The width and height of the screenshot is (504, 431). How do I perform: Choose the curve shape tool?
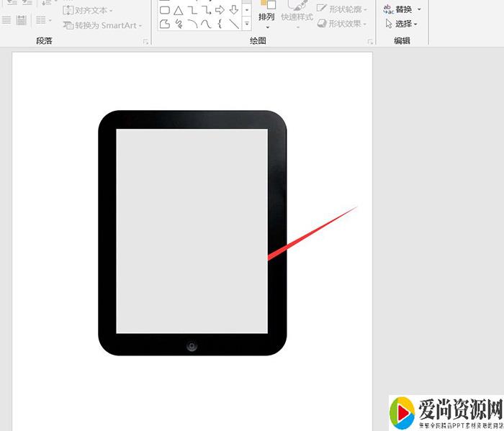(x=206, y=24)
